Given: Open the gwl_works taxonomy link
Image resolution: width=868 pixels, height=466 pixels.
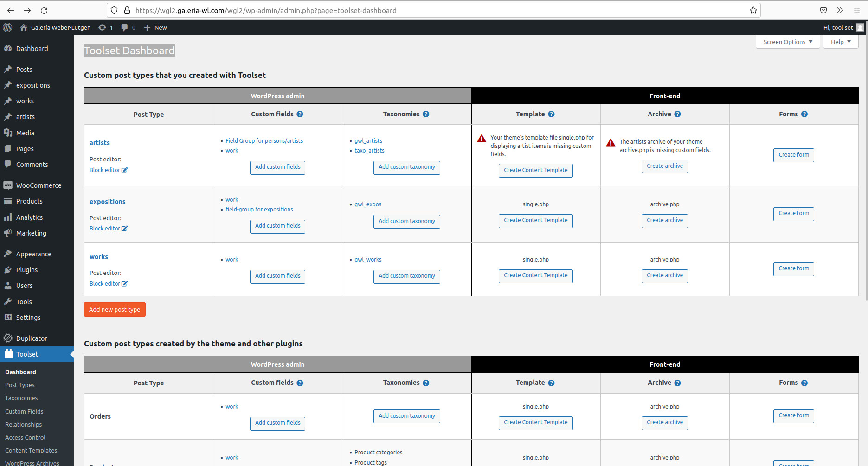Looking at the screenshot, I should click(368, 260).
